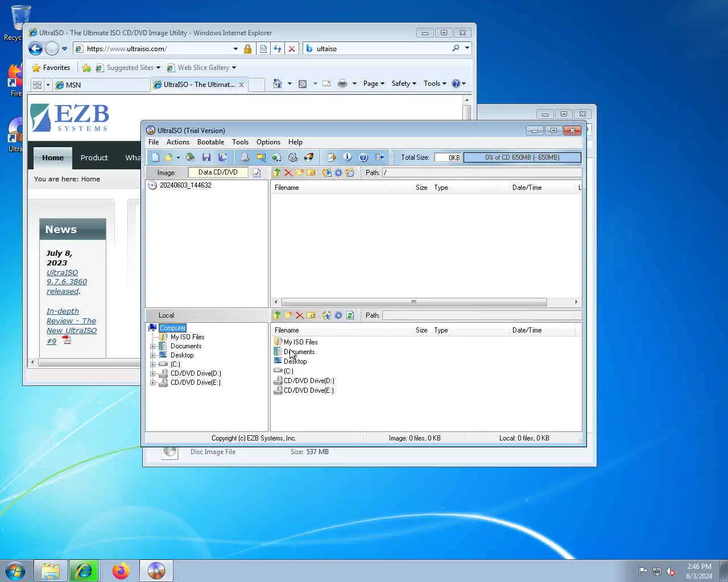This screenshot has height=582, width=728.
Task: Open the In-depth Review news link
Action: point(71,326)
